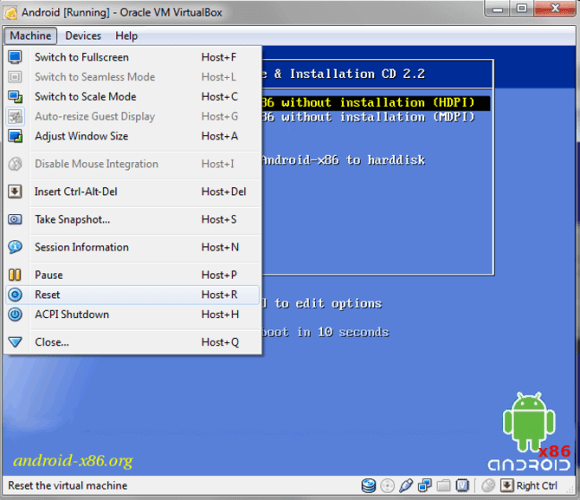The height and width of the screenshot is (500, 580).
Task: Click the USB devices status icon
Action: (406, 486)
